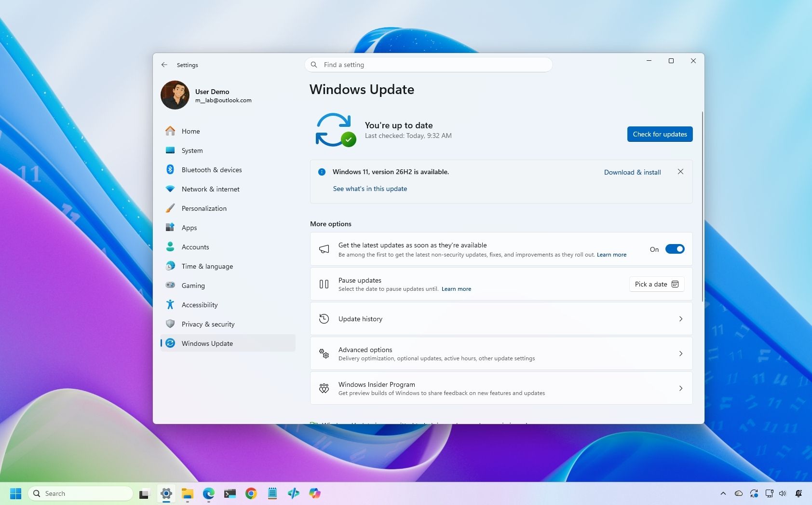Open See what's in this update link
The height and width of the screenshot is (505, 812).
370,189
